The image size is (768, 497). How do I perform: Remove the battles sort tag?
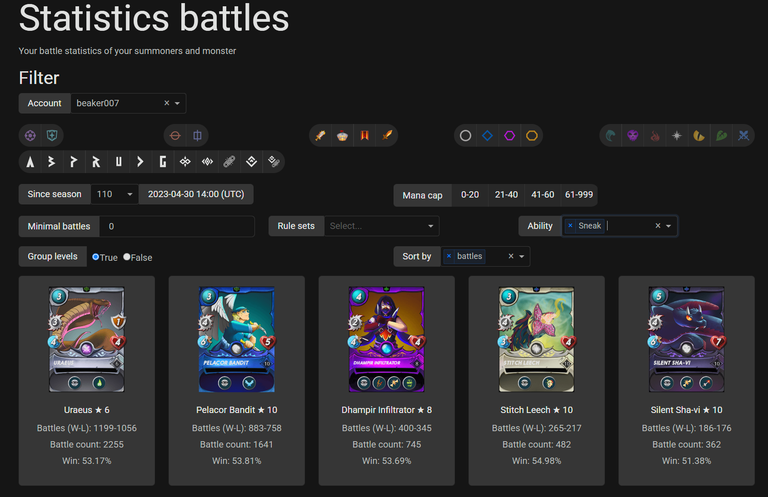(449, 256)
